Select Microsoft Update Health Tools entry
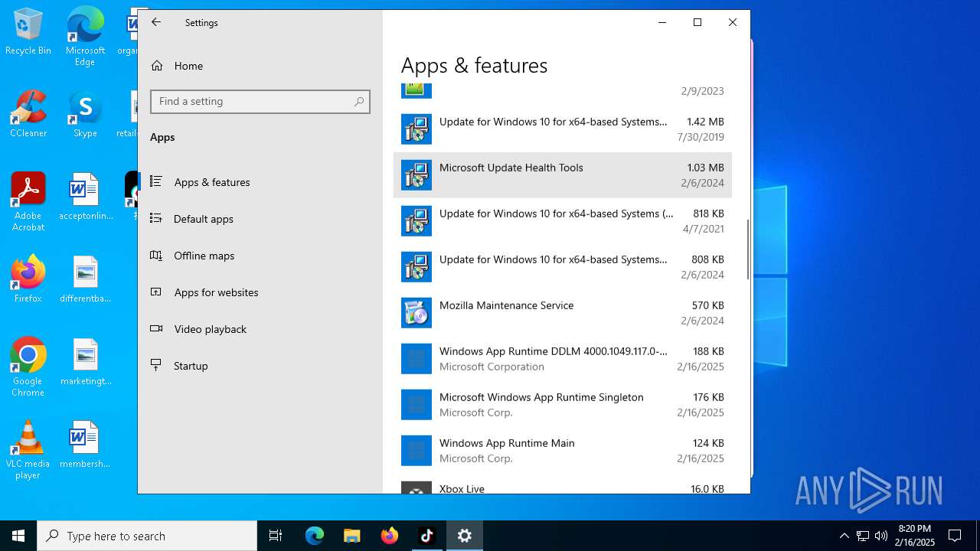 pos(563,175)
